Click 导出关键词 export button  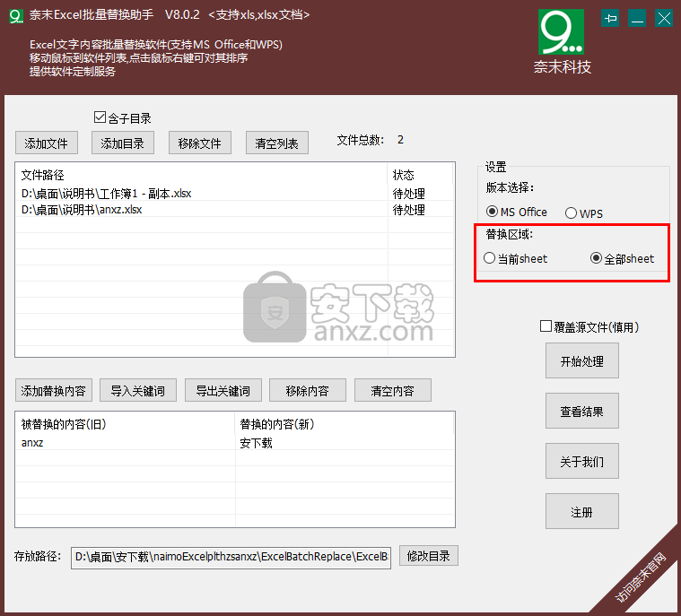223,390
